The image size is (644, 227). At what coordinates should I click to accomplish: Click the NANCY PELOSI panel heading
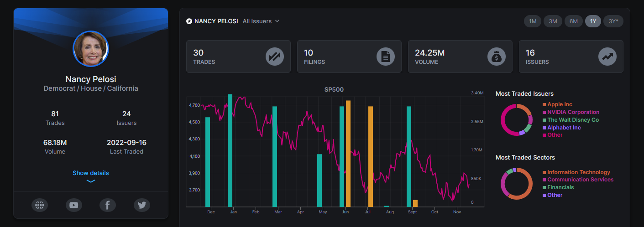(x=216, y=21)
